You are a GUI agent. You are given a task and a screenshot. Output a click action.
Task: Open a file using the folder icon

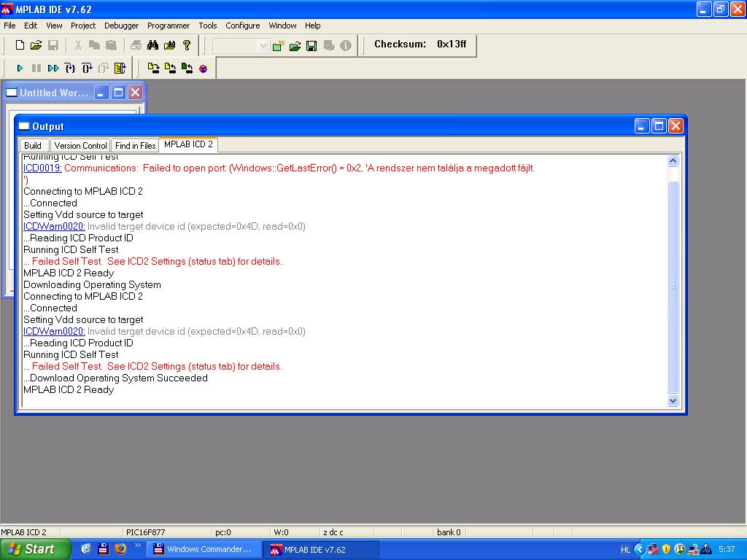[36, 44]
